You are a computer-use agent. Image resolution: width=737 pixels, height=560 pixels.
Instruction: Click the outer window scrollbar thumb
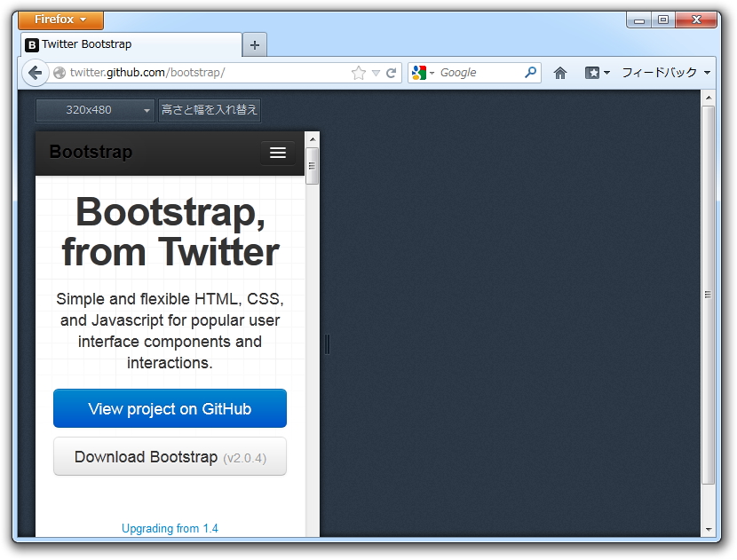(x=709, y=295)
